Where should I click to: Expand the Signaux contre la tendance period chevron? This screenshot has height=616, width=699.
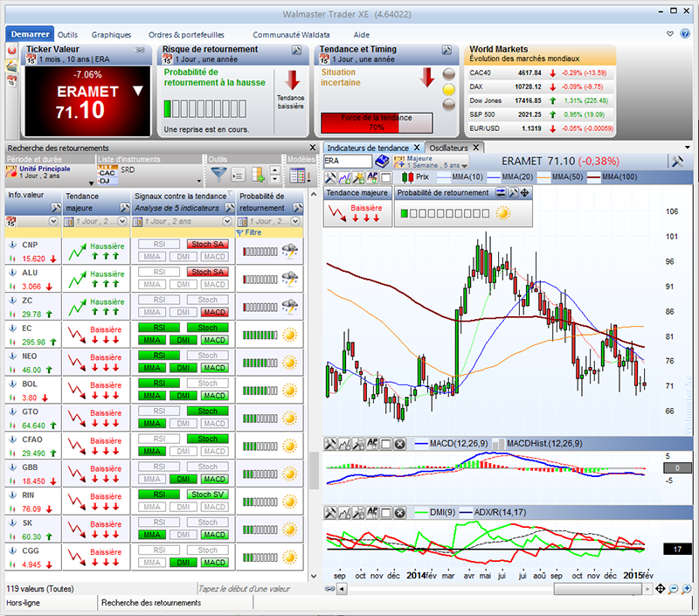(x=227, y=221)
